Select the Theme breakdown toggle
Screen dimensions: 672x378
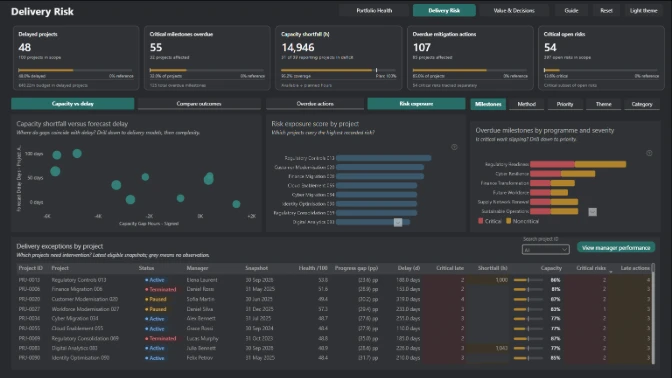603,104
